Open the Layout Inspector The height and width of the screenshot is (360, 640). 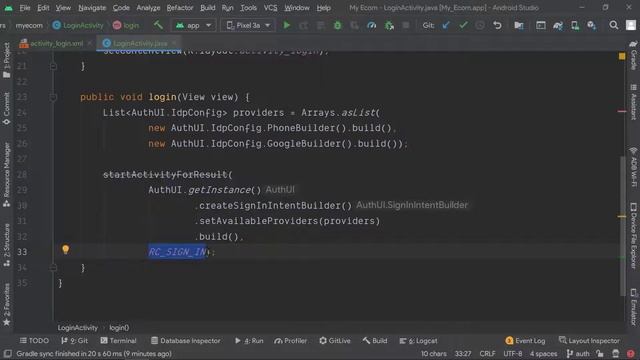[x=589, y=340]
